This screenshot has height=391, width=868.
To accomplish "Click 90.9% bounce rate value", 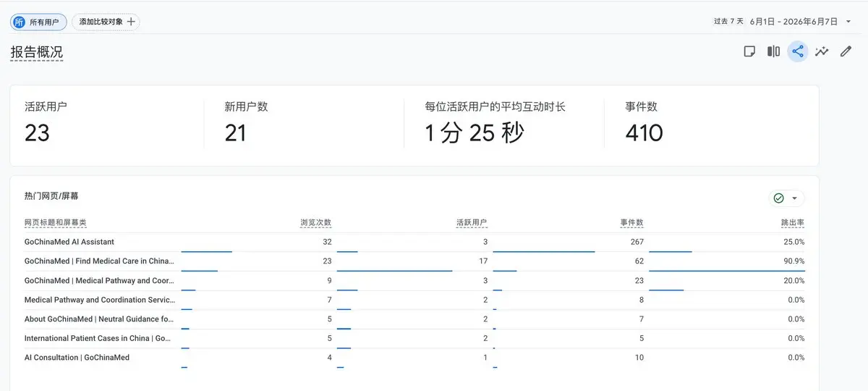I will (794, 261).
